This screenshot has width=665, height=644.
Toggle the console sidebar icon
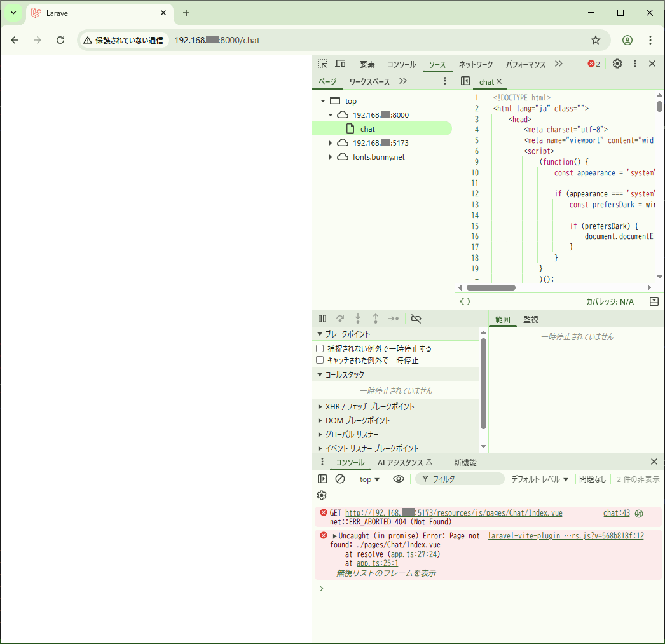tap(322, 479)
